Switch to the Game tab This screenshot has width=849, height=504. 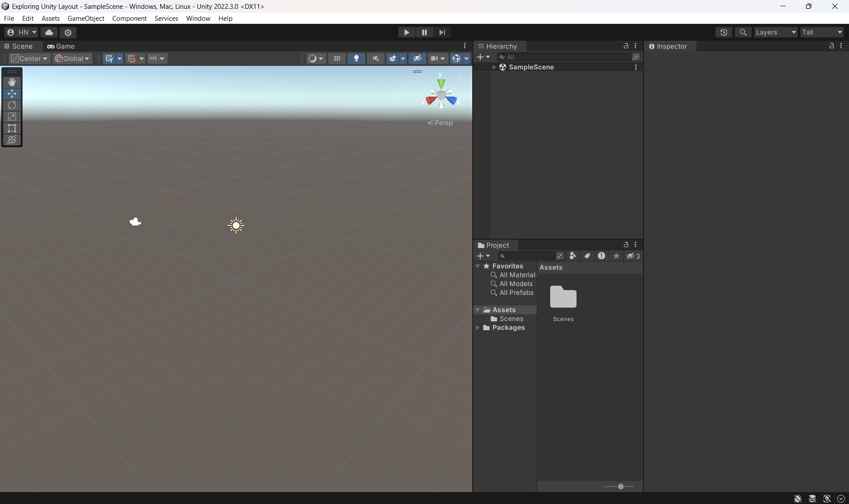click(x=61, y=46)
